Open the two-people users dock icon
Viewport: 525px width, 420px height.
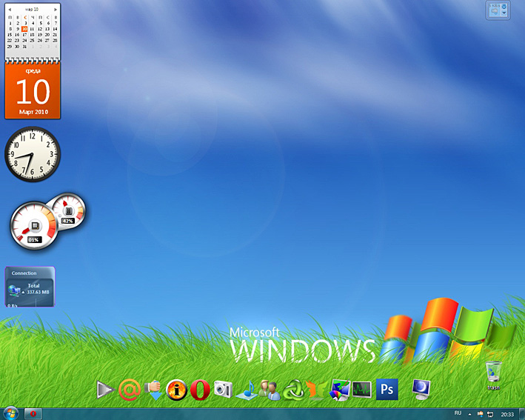click(x=270, y=390)
